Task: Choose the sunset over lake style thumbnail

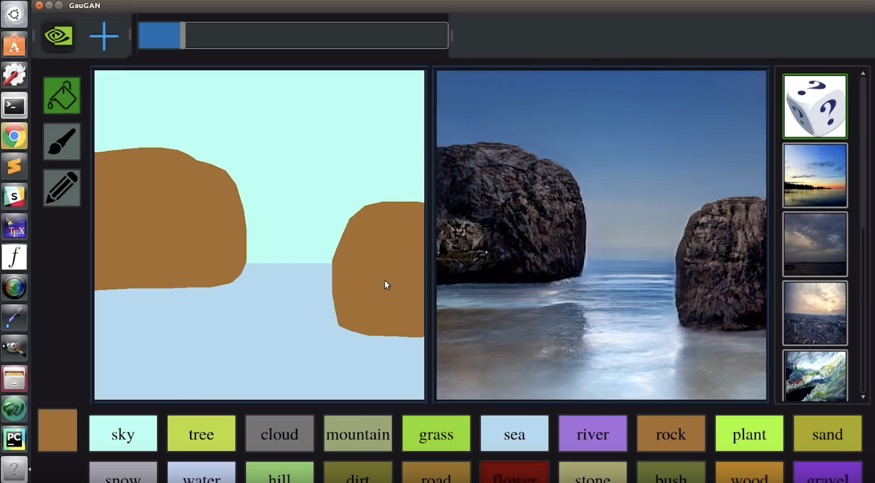Action: [815, 176]
